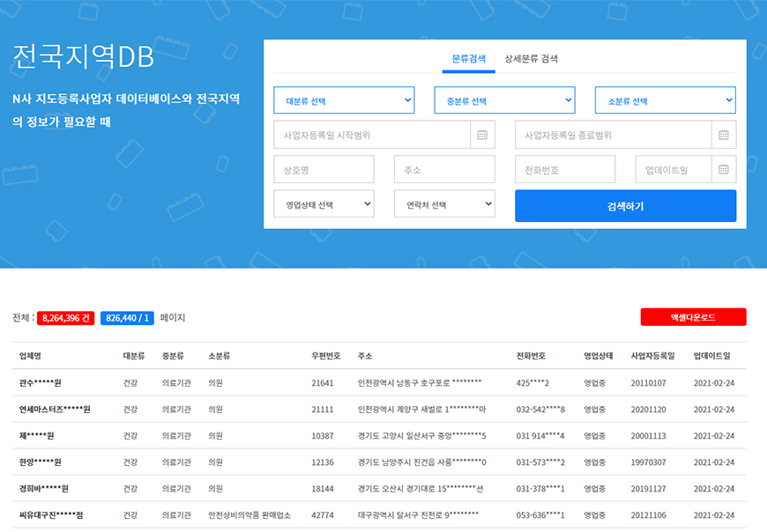Click the blue 826,440 / 1 page badge
This screenshot has width=767, height=532.
(x=127, y=318)
